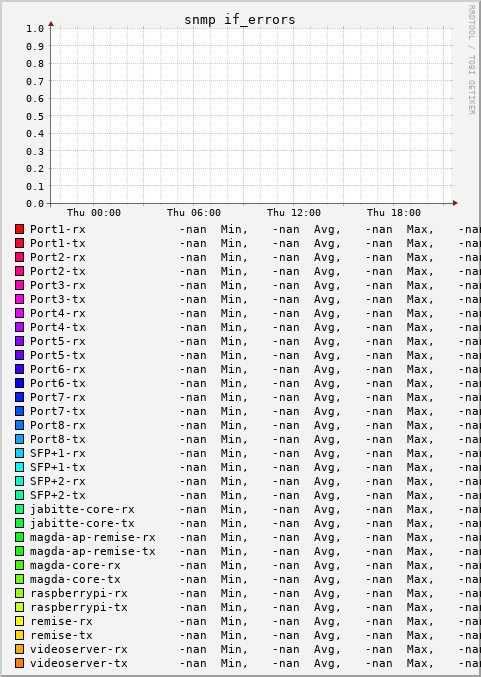Click the Thu 18:00 time axis label
This screenshot has height=677, width=481.
[394, 212]
